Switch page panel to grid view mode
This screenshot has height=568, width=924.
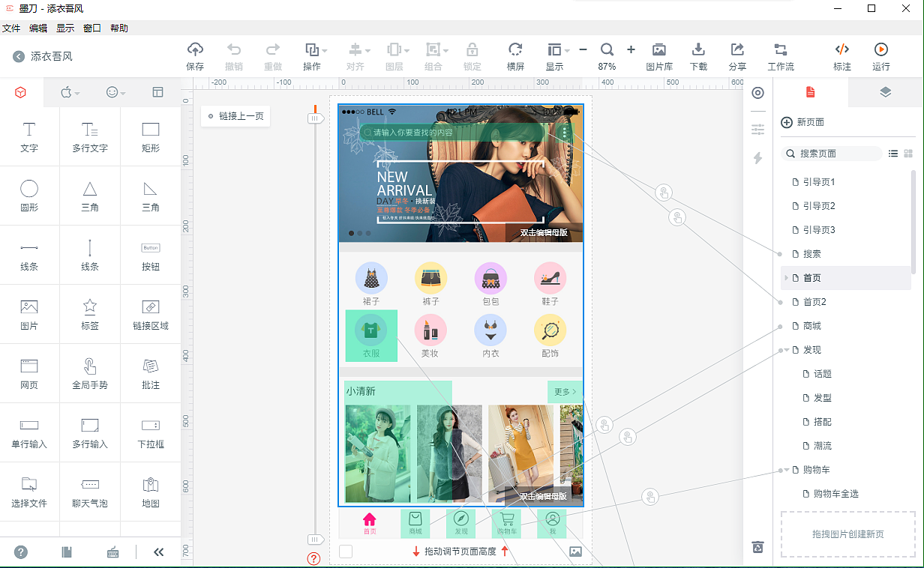(x=909, y=153)
